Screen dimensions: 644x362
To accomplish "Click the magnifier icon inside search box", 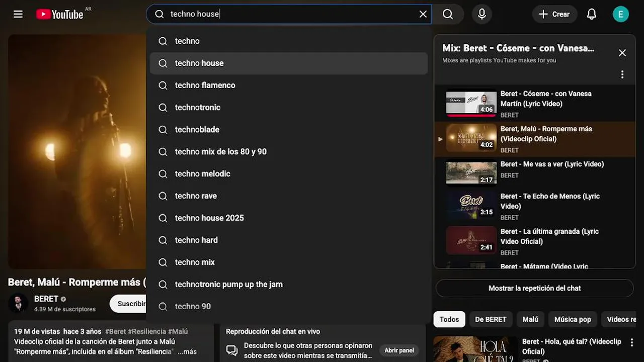I will [x=159, y=14].
